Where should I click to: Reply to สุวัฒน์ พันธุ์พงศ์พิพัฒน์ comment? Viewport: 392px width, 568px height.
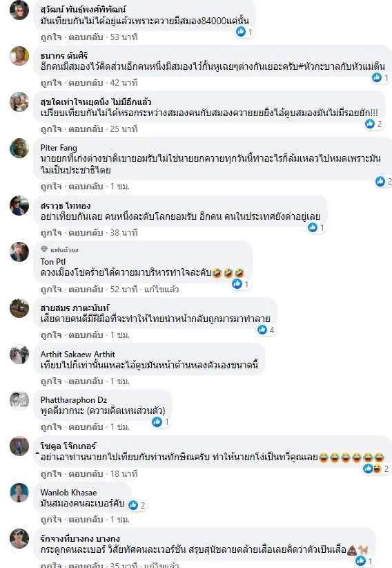(86, 37)
